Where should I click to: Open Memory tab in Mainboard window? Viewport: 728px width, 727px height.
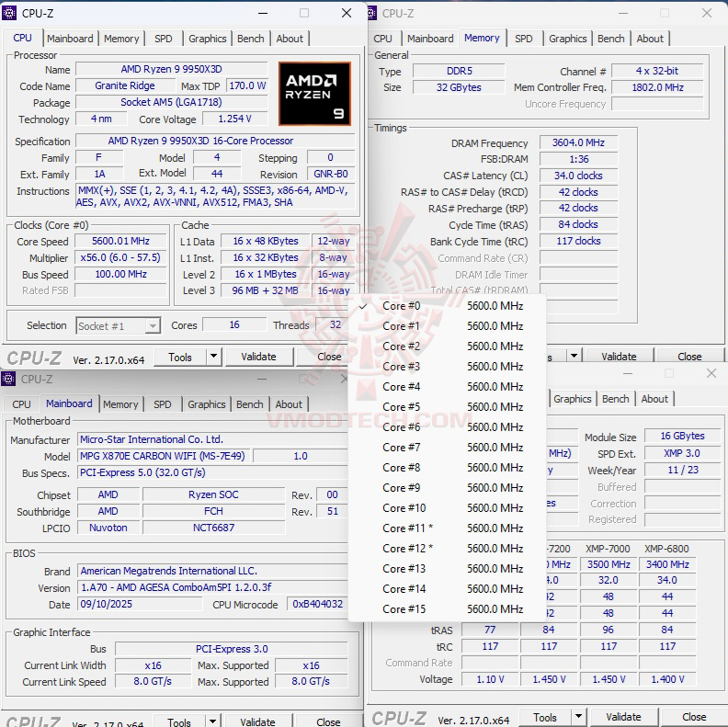click(120, 404)
